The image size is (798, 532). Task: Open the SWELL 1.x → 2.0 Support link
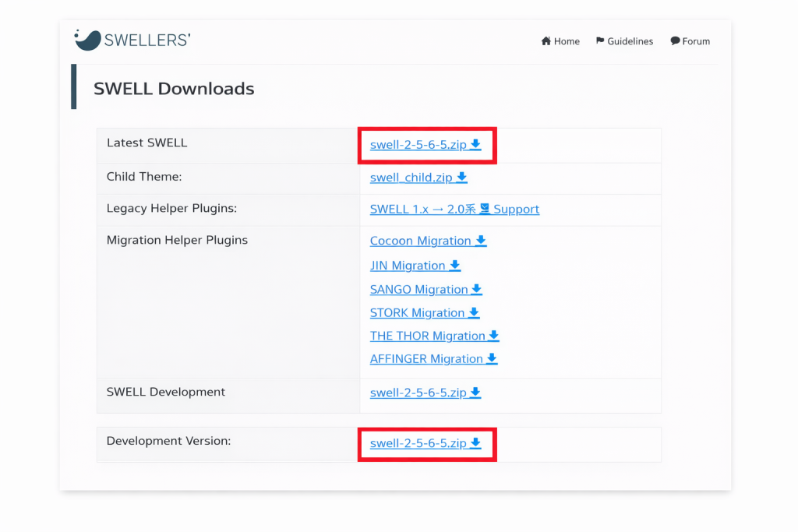(x=454, y=209)
